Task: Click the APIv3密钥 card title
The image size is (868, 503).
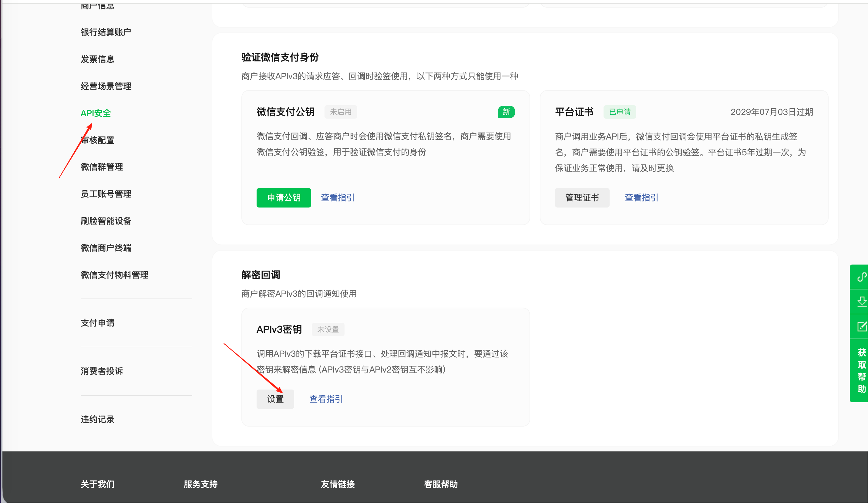Action: pyautogui.click(x=279, y=329)
